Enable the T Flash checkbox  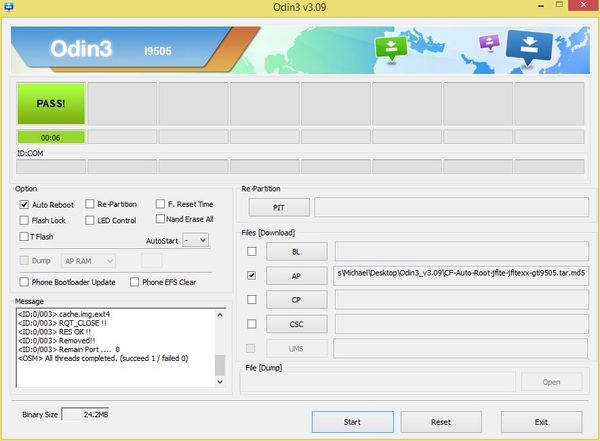[24, 237]
